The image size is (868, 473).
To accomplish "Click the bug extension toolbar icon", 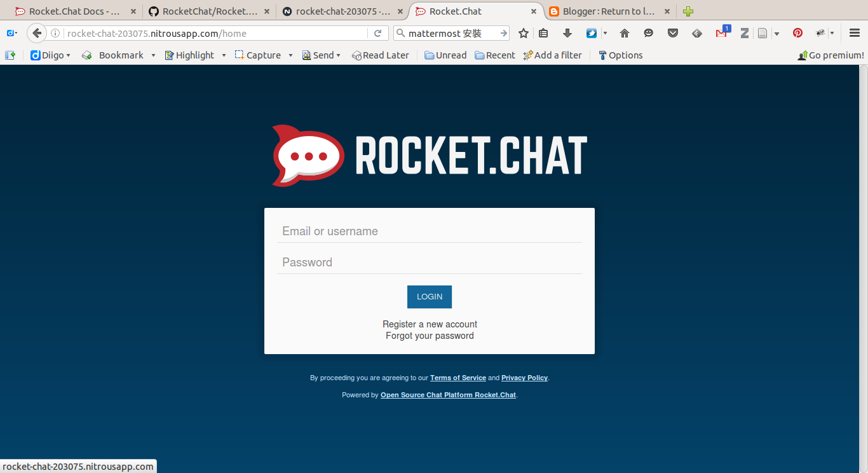I will click(820, 34).
